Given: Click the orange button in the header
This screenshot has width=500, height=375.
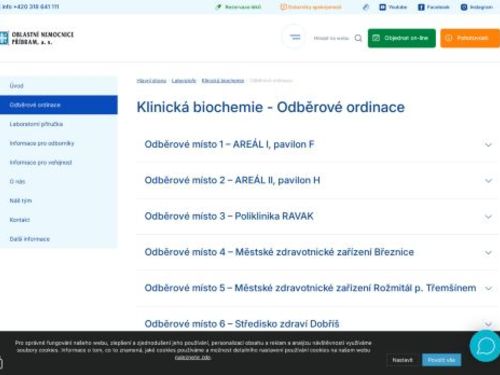Looking at the screenshot, I should 470,38.
